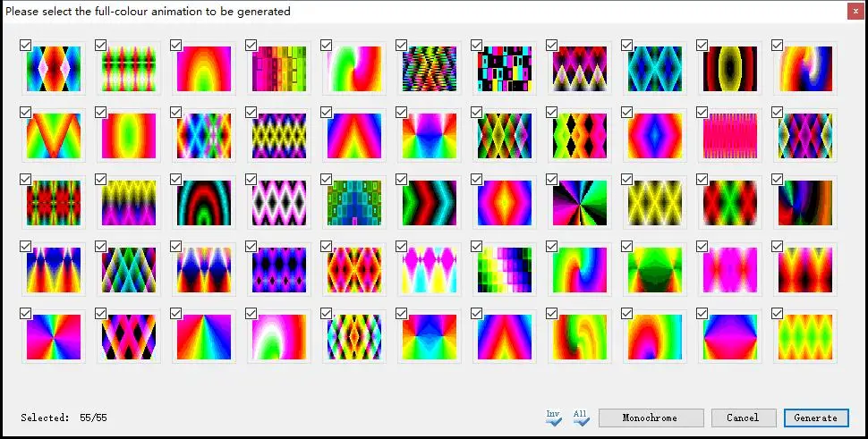Uncheck checkbox for black-green-magenta radial spokes animation

(551, 179)
